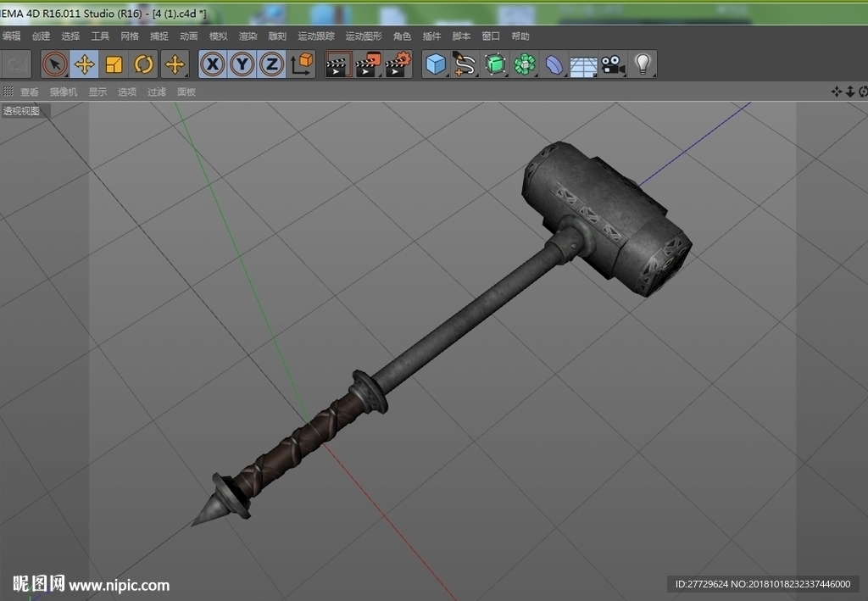Open the render settings icon
Viewport: 868px width, 601px height.
click(x=398, y=64)
